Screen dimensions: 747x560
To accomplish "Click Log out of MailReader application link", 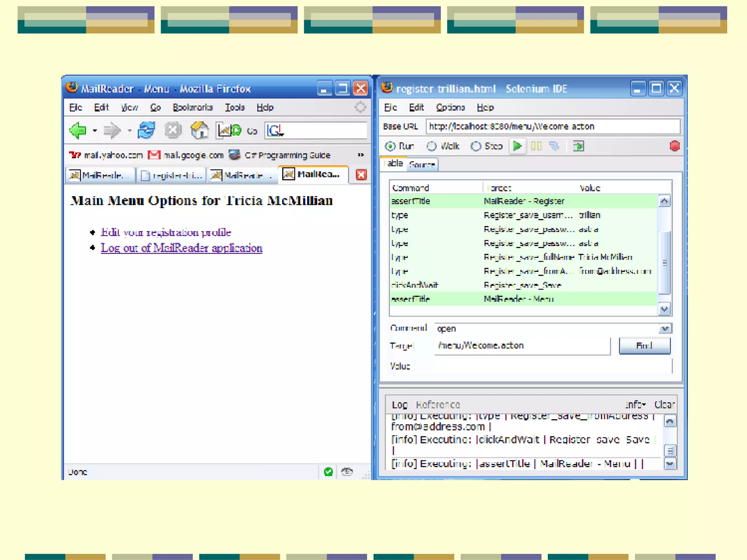I will 181,248.
